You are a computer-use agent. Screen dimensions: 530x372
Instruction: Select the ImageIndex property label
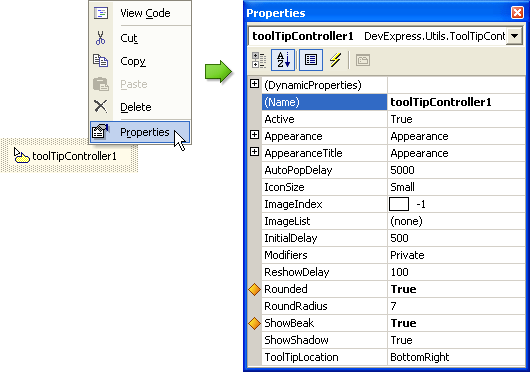tap(293, 204)
